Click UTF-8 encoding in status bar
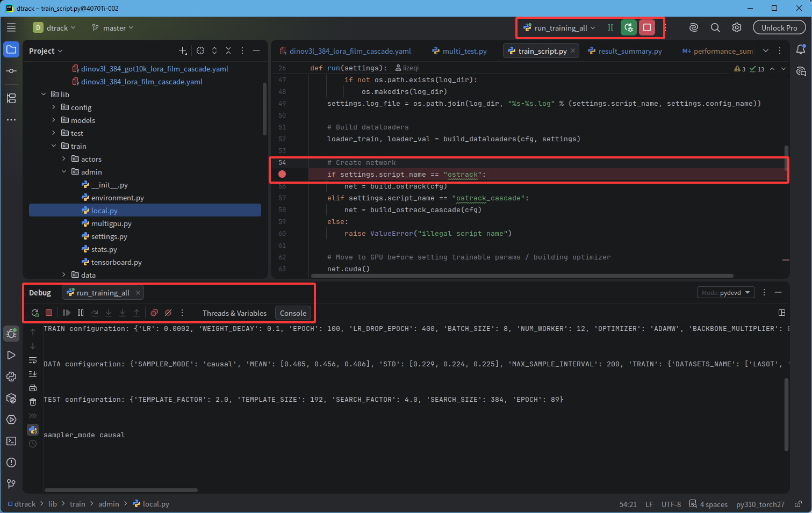 coord(671,504)
